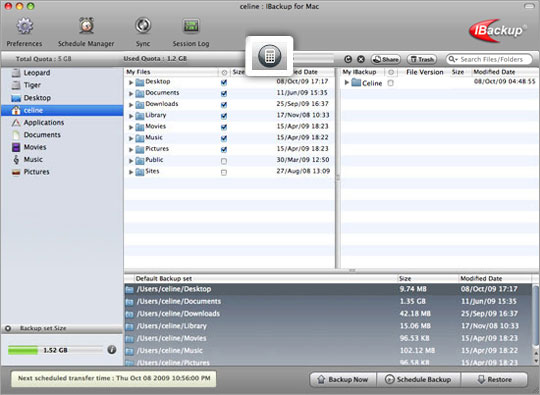Viewport: 540px width, 395px height.
Task: Click the refresh circular arrow icon
Action: pyautogui.click(x=348, y=59)
